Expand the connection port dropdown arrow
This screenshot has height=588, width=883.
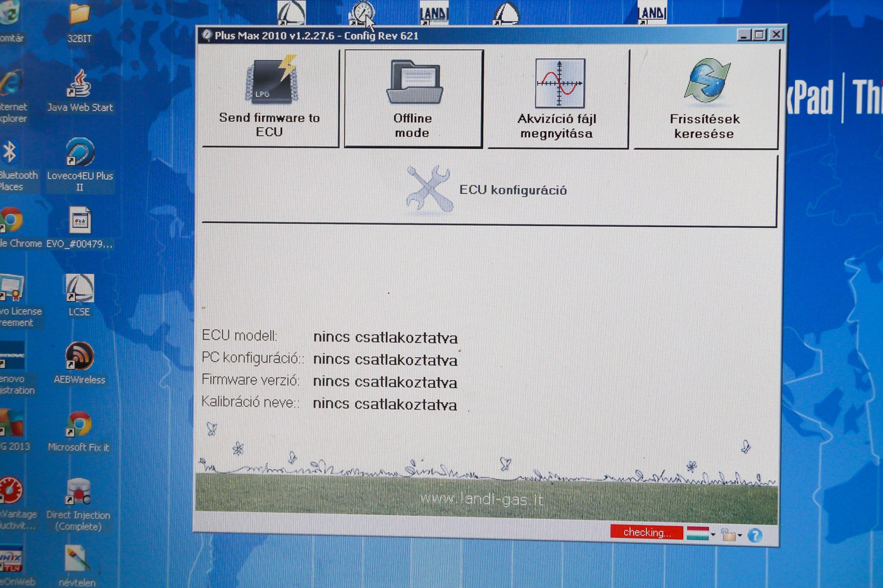740,535
